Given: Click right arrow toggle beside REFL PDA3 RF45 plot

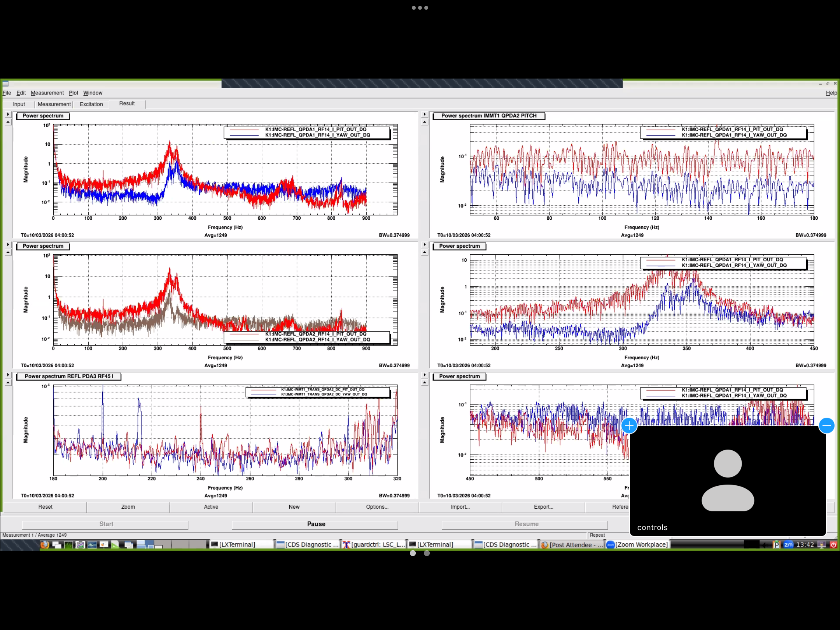Looking at the screenshot, I should [8, 375].
